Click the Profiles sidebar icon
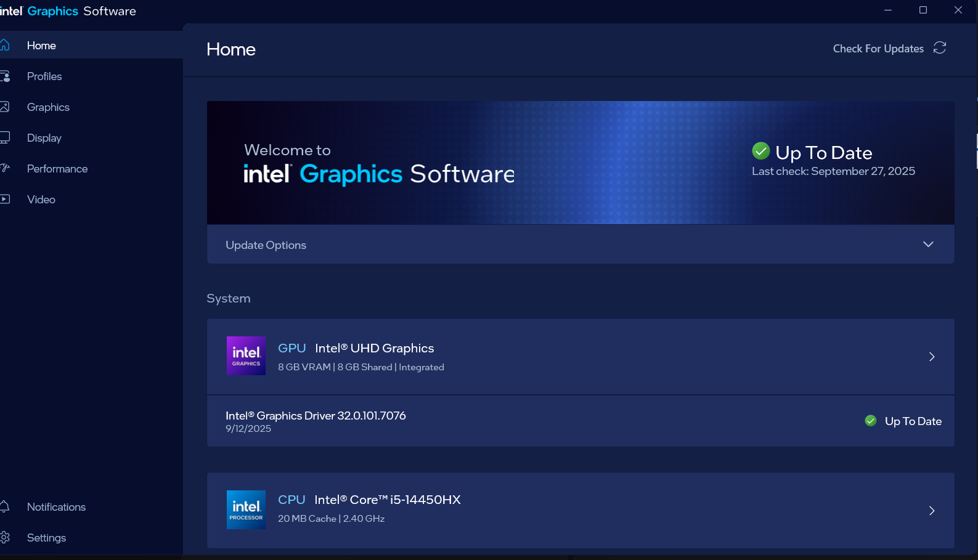 click(4, 76)
